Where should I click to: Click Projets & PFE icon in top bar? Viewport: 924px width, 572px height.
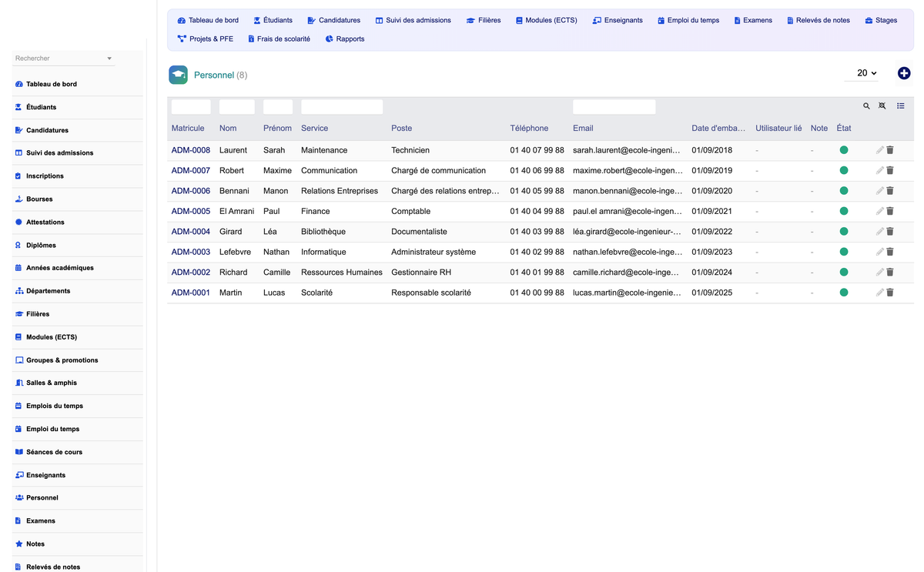[x=182, y=38]
